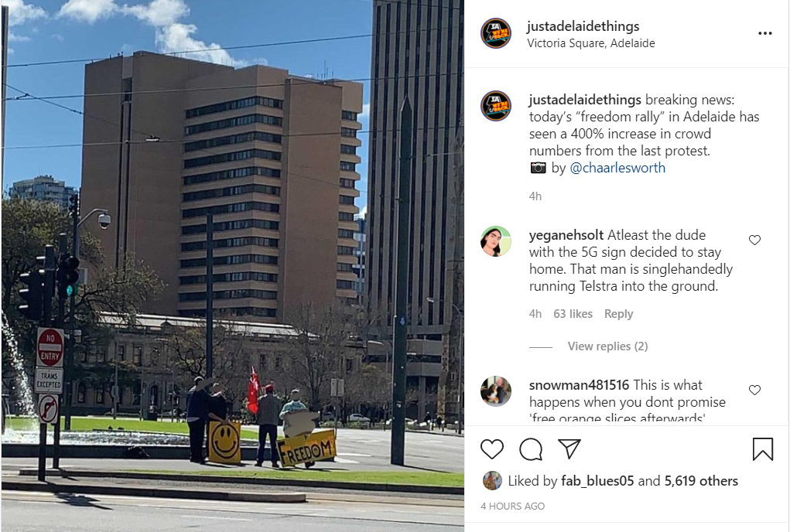Expand View replies (2)
This screenshot has width=790, height=532.
(x=607, y=346)
